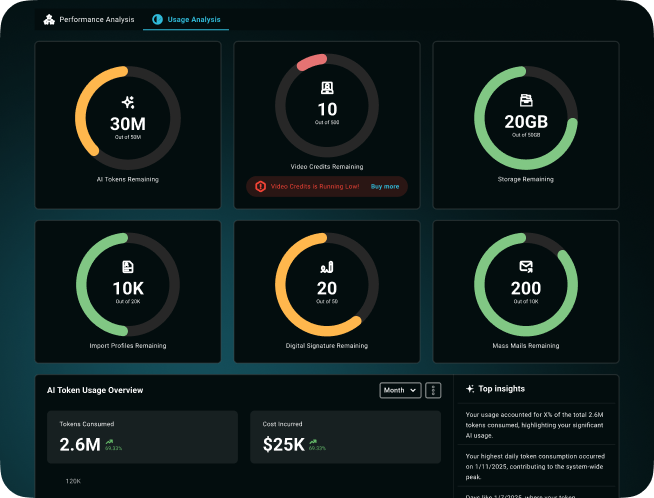This screenshot has width=654, height=498.
Task: Click the Tokens Consumed card
Action: [x=142, y=437]
